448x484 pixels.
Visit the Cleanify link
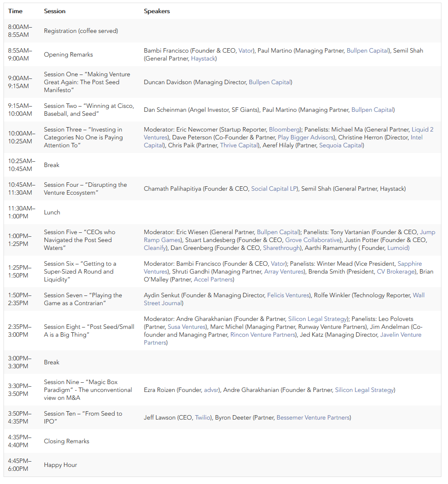pos(155,248)
